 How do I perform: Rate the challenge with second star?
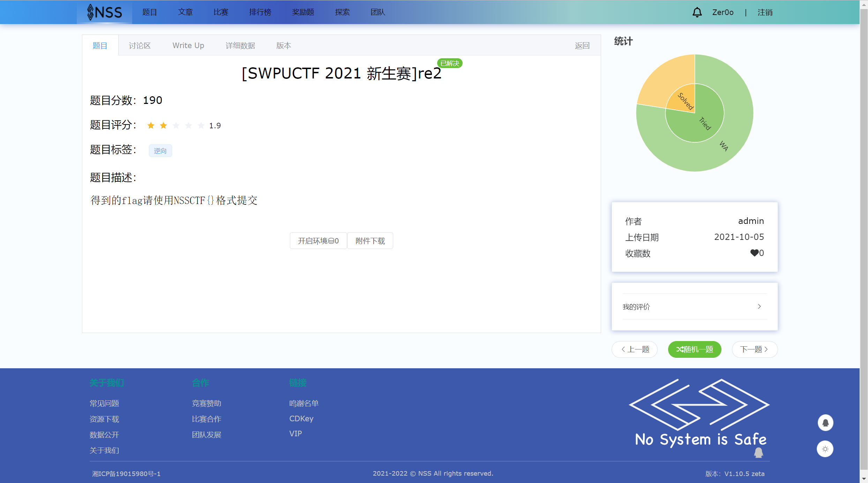point(163,125)
